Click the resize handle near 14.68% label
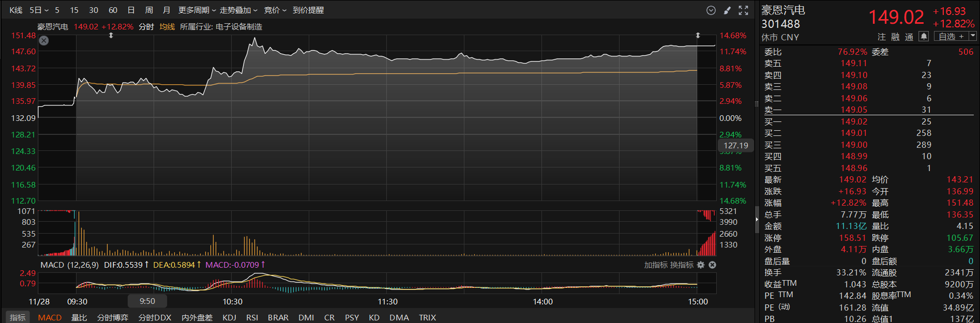The height and width of the screenshot is (323, 980). point(698,36)
